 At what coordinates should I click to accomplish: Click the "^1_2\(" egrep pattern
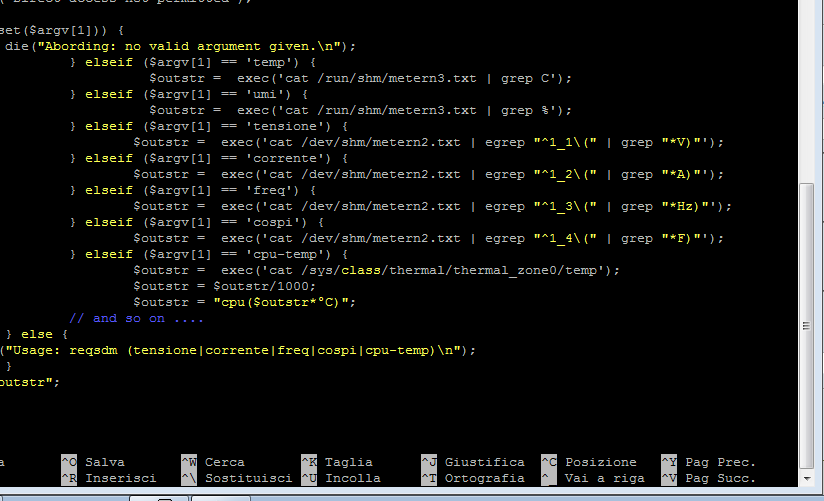pyautogui.click(x=565, y=175)
